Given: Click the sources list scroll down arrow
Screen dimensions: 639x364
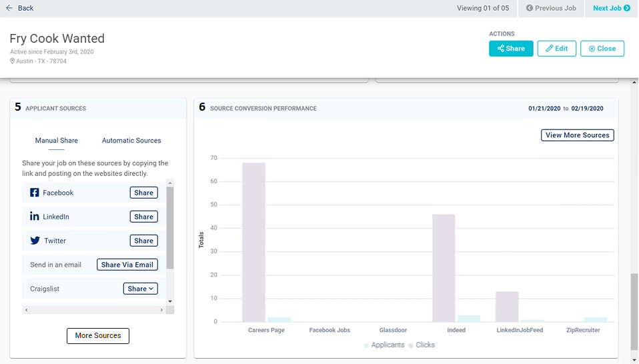Looking at the screenshot, I should (x=170, y=301).
